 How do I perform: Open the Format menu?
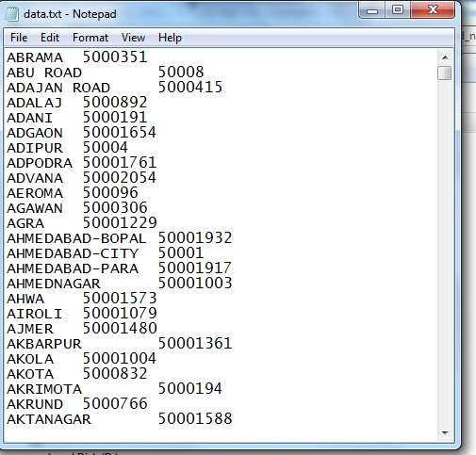click(90, 38)
